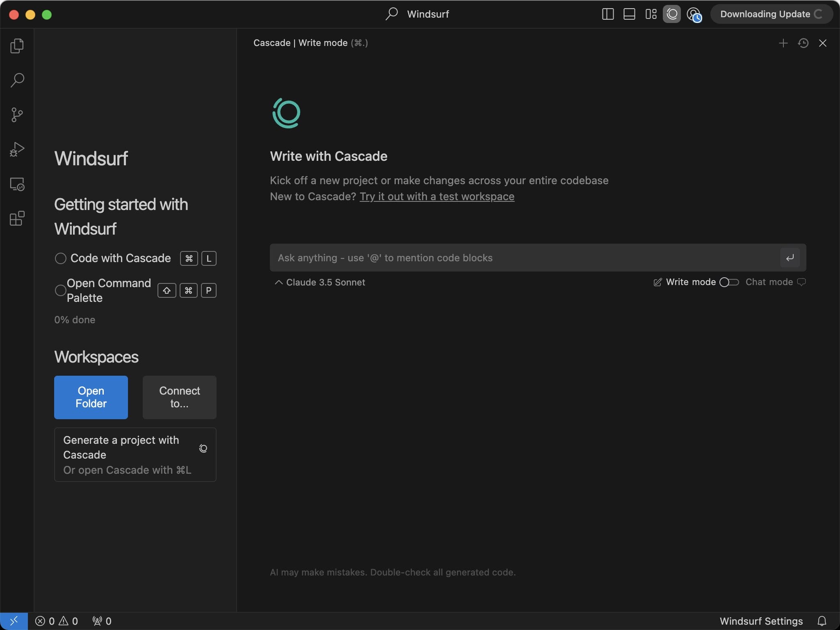Click the Open Folder button
840x630 pixels.
tap(91, 397)
